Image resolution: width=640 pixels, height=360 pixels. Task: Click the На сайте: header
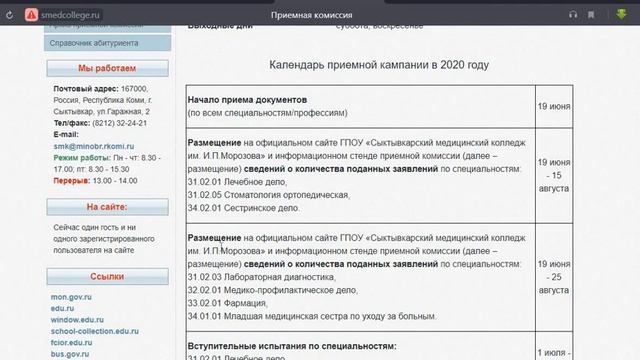[107, 207]
